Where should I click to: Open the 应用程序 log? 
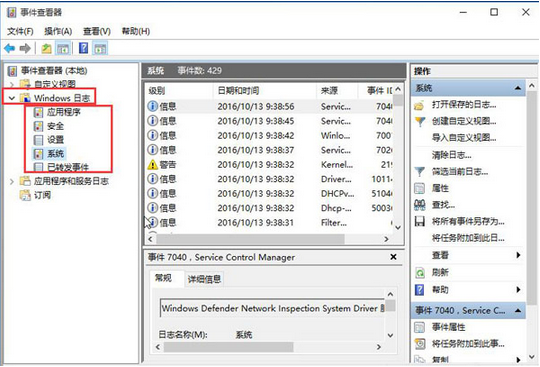click(63, 112)
